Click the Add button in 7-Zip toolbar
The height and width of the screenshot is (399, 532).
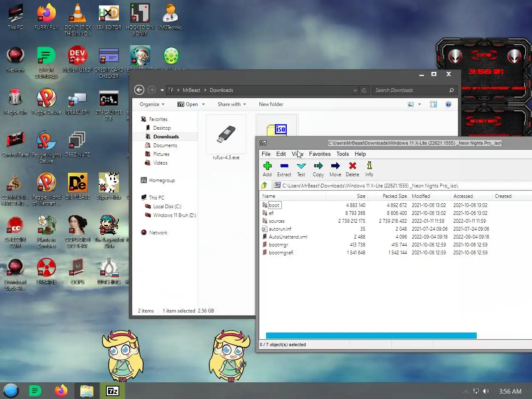click(x=267, y=169)
